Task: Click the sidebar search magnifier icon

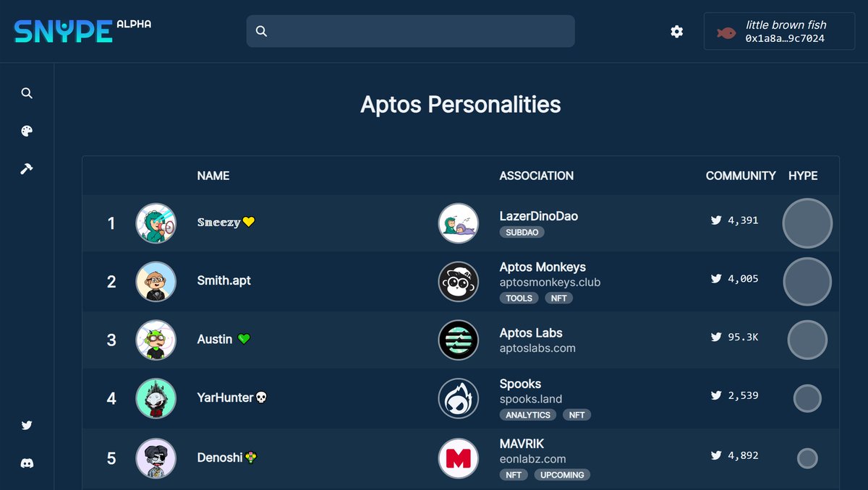Action: (x=27, y=93)
